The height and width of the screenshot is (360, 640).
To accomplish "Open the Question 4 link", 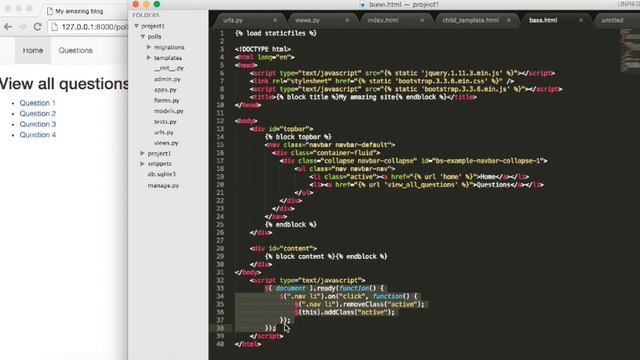I will 38,135.
